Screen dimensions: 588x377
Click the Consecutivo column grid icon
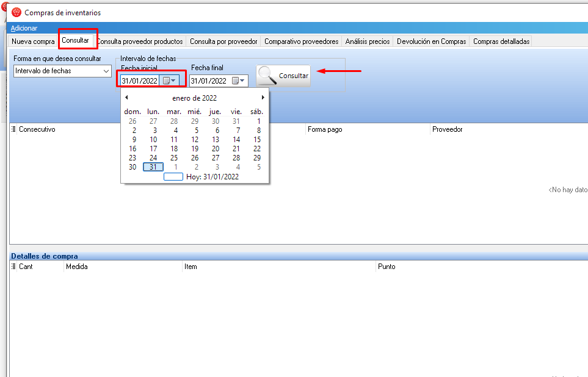[14, 129]
